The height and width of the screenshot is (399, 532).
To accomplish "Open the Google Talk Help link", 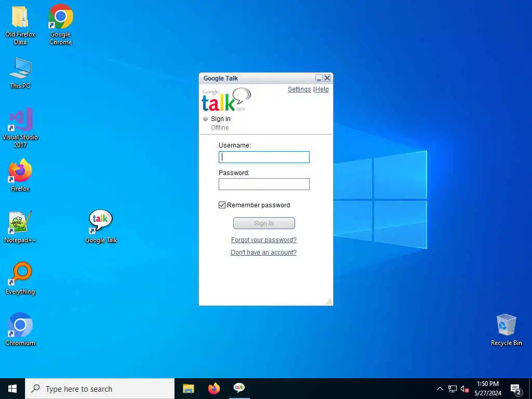I will coord(322,89).
